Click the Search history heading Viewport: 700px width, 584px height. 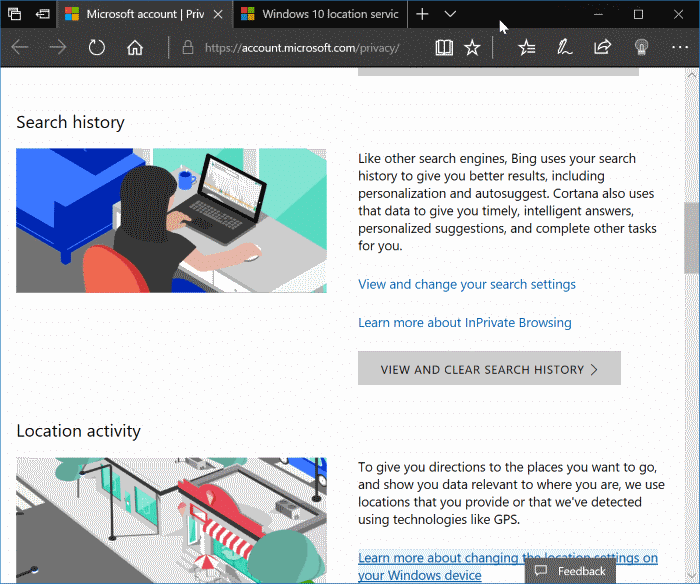click(71, 122)
